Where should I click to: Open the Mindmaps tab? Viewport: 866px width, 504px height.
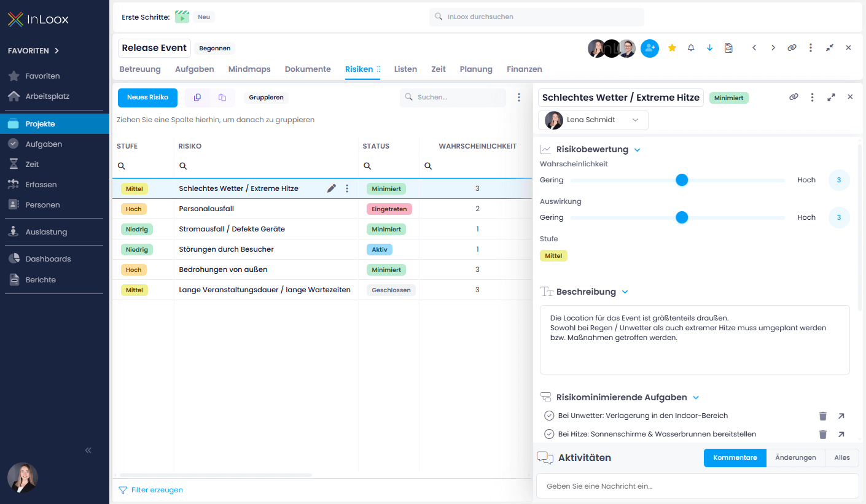(249, 69)
